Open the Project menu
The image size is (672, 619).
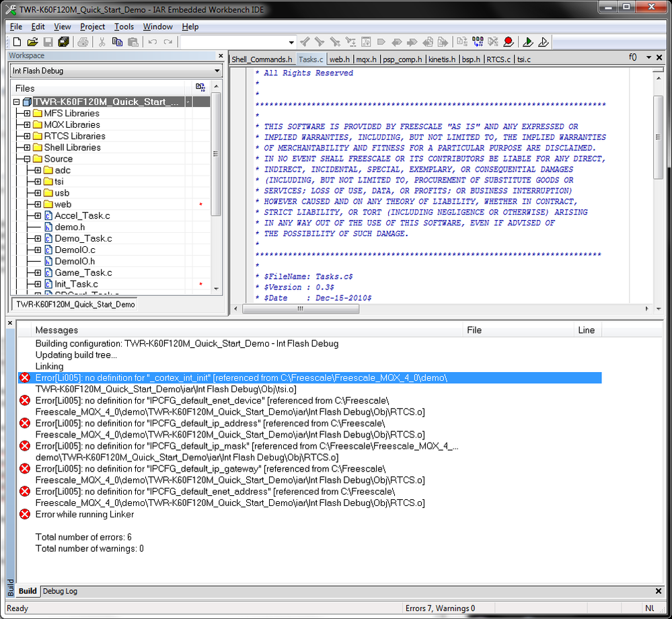(92, 27)
